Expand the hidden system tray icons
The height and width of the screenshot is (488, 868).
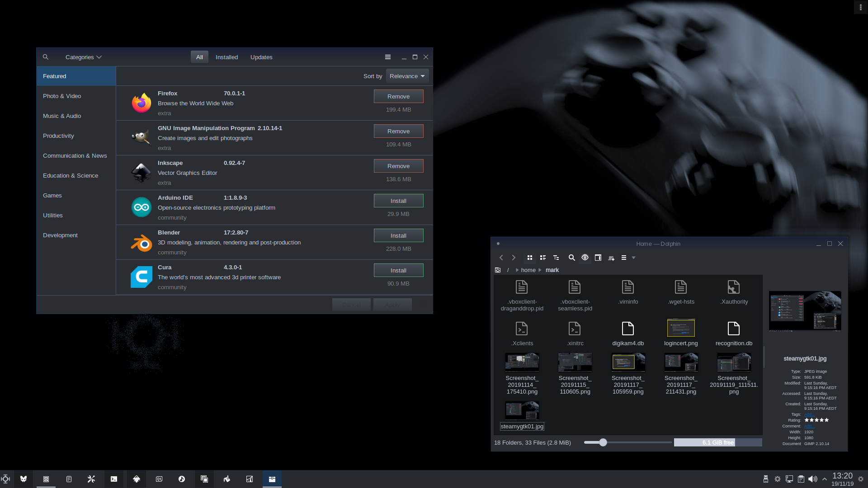[825, 479]
